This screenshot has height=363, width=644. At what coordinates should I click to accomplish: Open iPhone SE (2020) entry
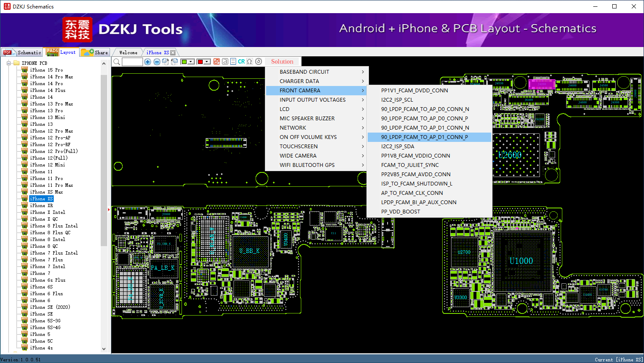(50, 307)
